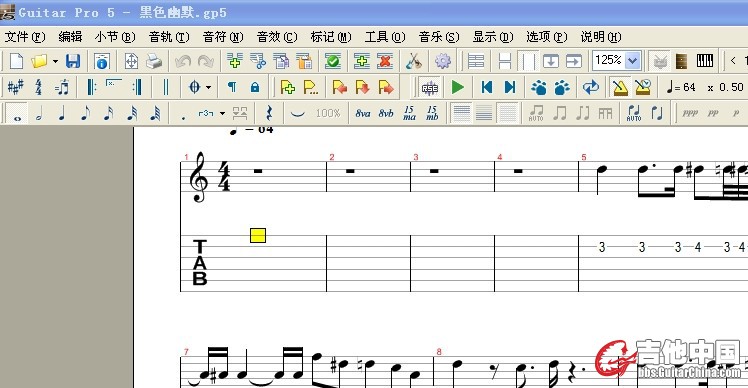Open the 工具(O) menu
The image size is (748, 388).
[x=385, y=37]
